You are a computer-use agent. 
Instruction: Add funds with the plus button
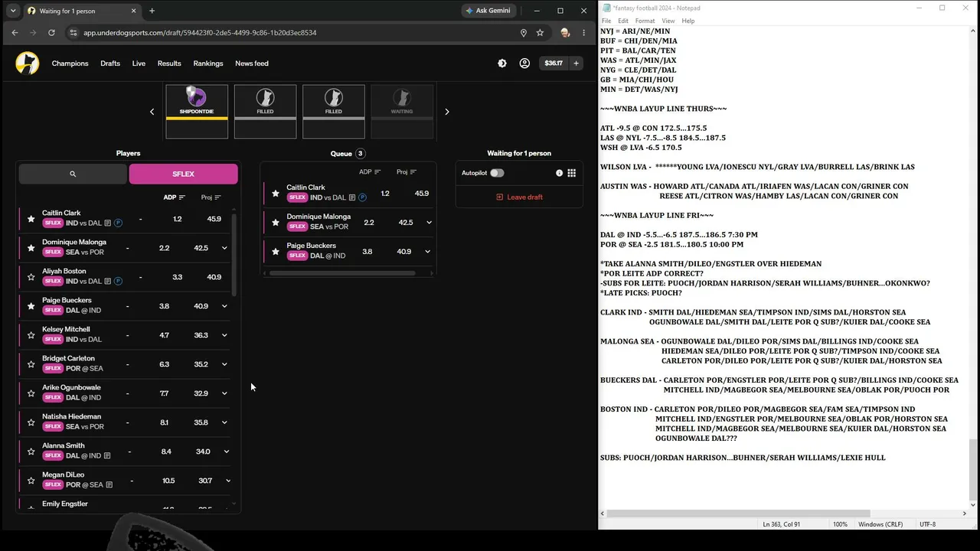tap(576, 64)
